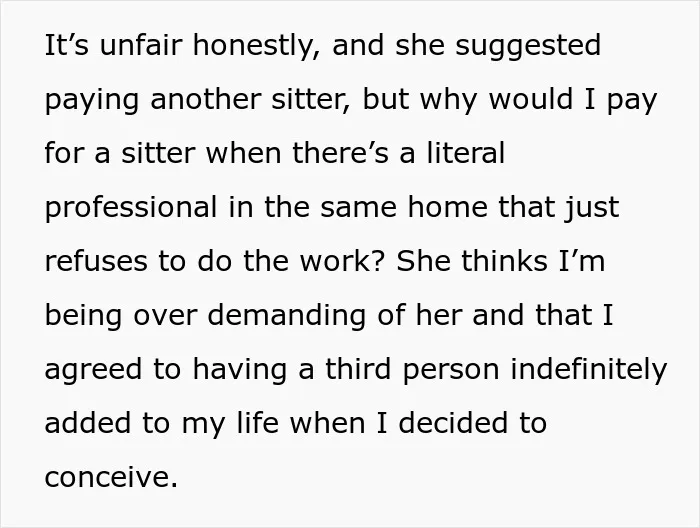This screenshot has width=700, height=528.
Task: Click the word "decided" in eighth line
Action: point(453,423)
